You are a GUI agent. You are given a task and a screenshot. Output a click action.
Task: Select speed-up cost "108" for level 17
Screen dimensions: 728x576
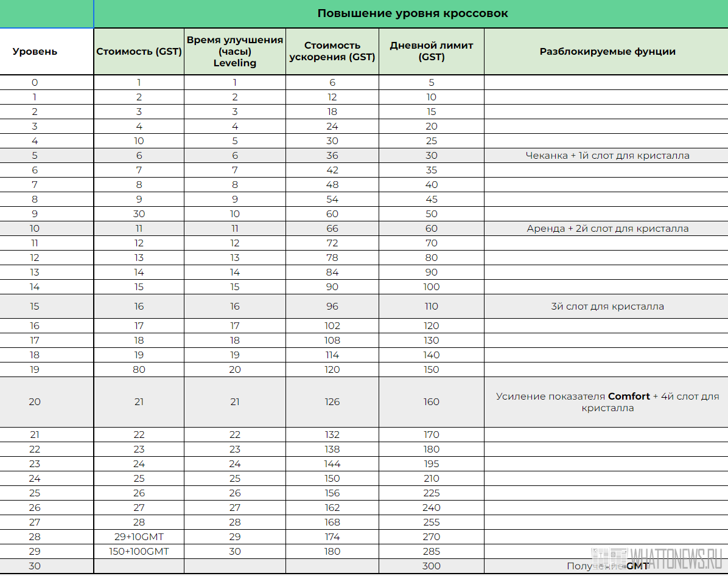point(332,341)
